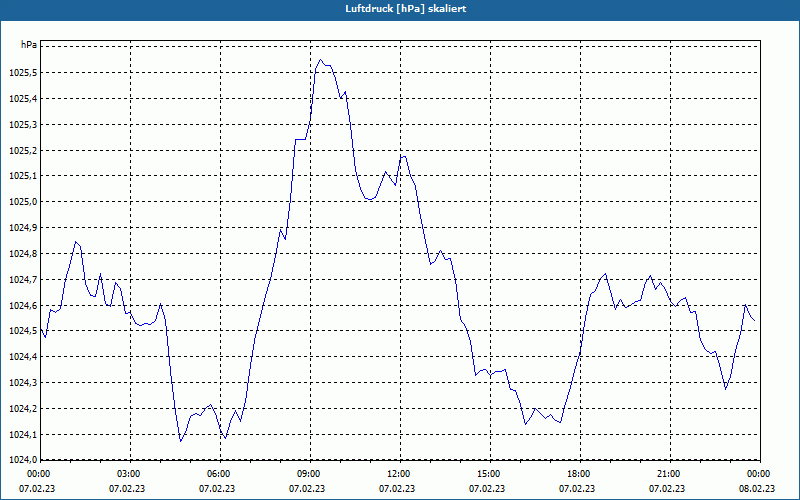
Task: Select the 1024,3 y-axis value
Action: [23, 383]
